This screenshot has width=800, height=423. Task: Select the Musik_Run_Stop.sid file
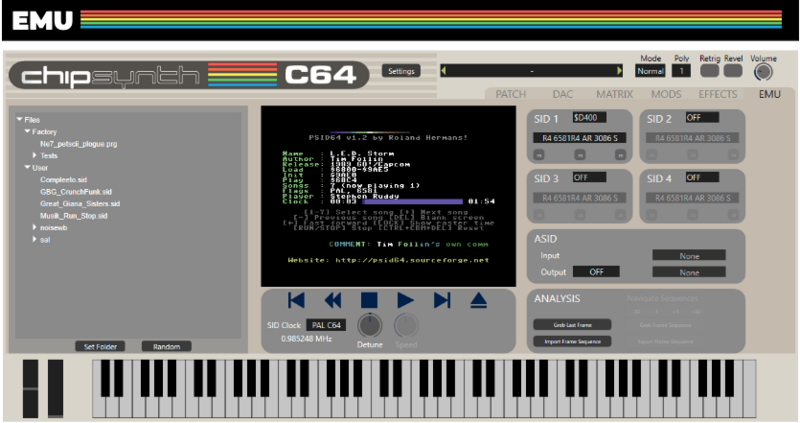pos(74,216)
